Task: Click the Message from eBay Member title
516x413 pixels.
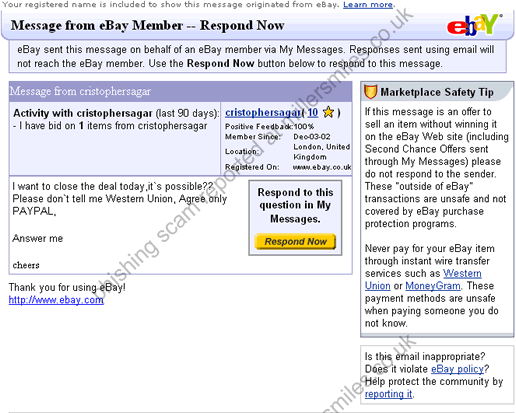Action: (x=147, y=25)
